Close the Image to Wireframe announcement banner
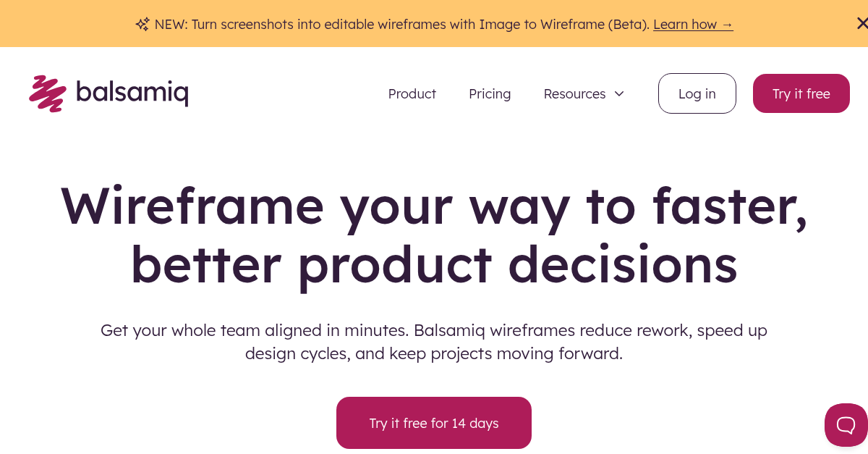Viewport: 868px width, 454px height. [862, 23]
